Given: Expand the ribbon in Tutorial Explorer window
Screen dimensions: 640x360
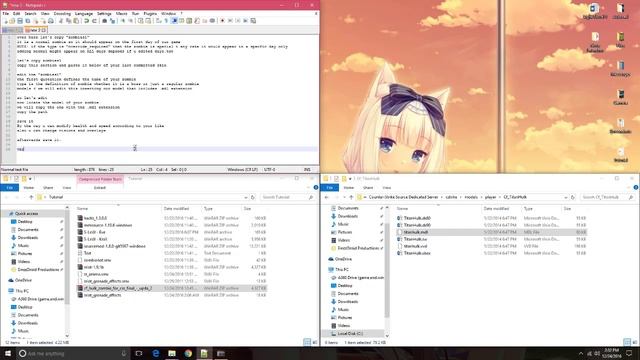Looking at the screenshot, I should (x=309, y=188).
